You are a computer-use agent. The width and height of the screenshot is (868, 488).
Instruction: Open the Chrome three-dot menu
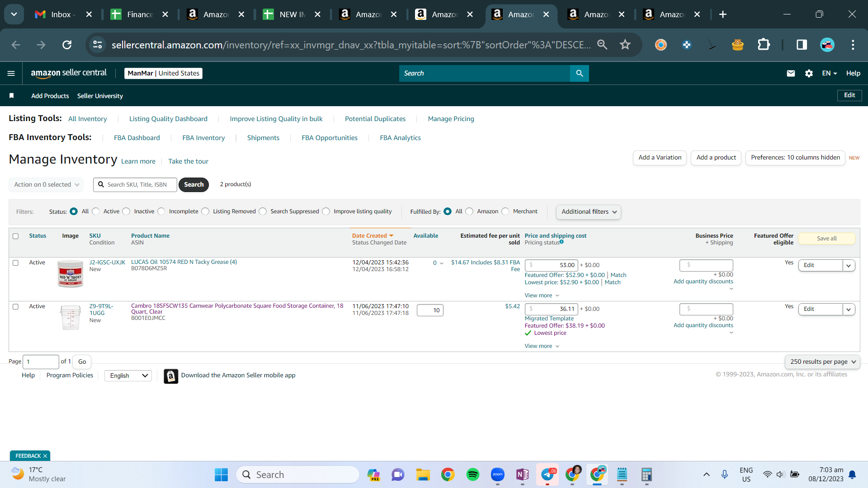[x=853, y=45]
